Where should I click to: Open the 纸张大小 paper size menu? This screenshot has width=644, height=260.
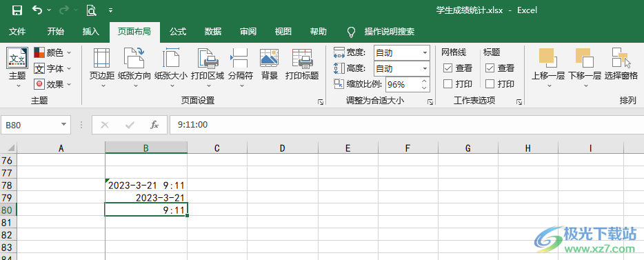[x=171, y=68]
